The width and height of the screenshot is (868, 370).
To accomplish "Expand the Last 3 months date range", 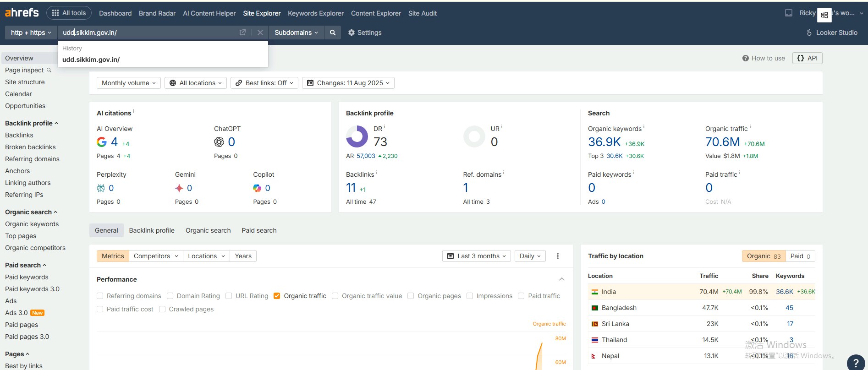I will [x=477, y=256].
